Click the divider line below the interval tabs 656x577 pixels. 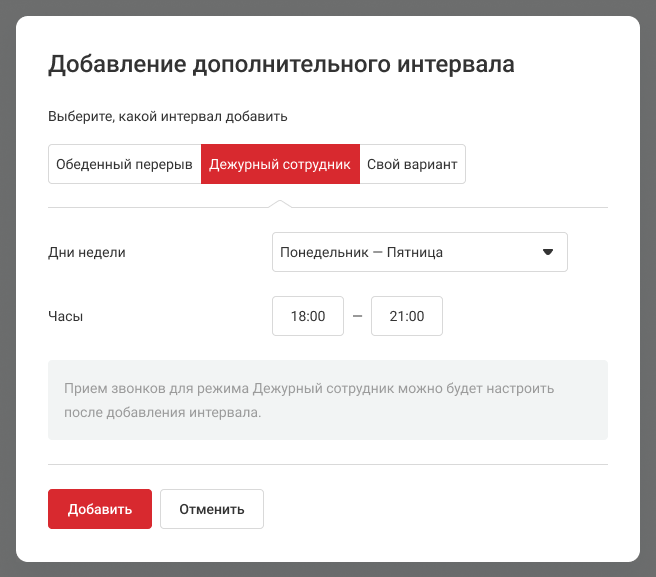[x=450, y=207]
